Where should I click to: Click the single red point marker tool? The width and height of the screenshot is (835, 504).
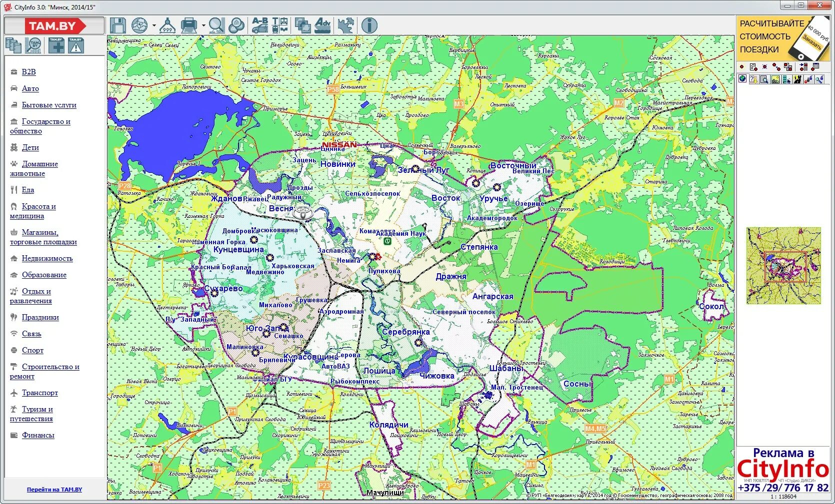point(742,66)
